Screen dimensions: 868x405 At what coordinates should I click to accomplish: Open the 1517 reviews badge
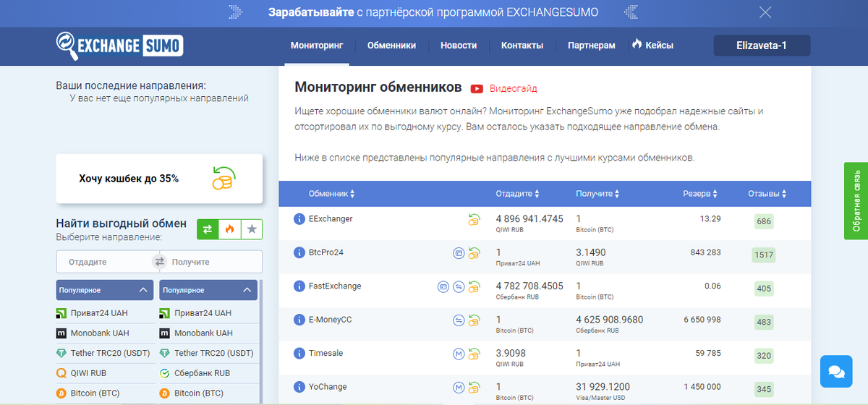tap(764, 255)
